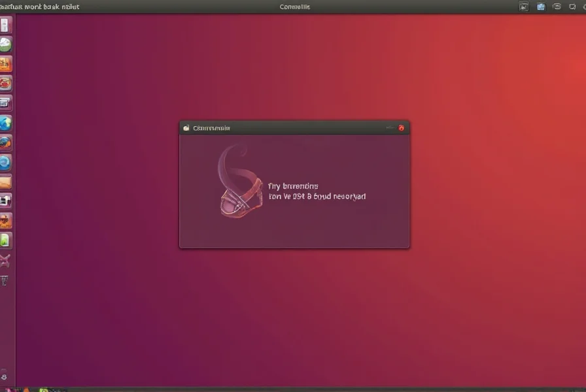Image resolution: width=586 pixels, height=392 pixels.
Task: Launch Firefox from the dock
Action: (x=5, y=142)
